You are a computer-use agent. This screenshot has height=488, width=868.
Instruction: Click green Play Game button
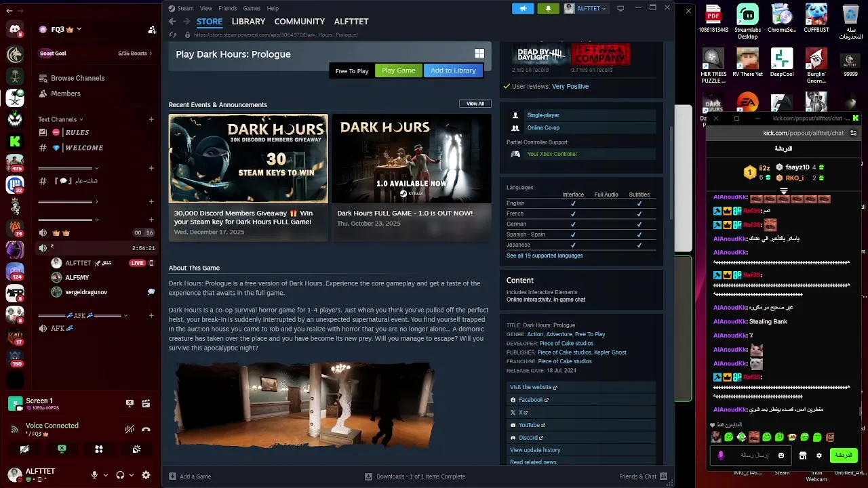399,70
